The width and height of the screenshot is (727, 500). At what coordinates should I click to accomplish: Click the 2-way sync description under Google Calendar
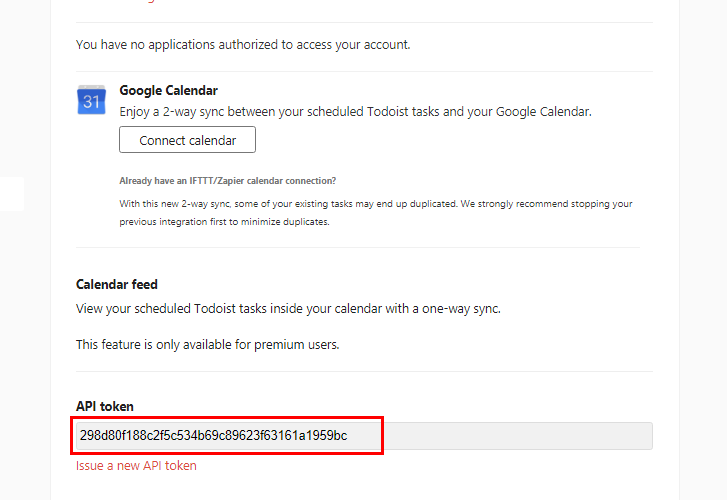coord(355,112)
